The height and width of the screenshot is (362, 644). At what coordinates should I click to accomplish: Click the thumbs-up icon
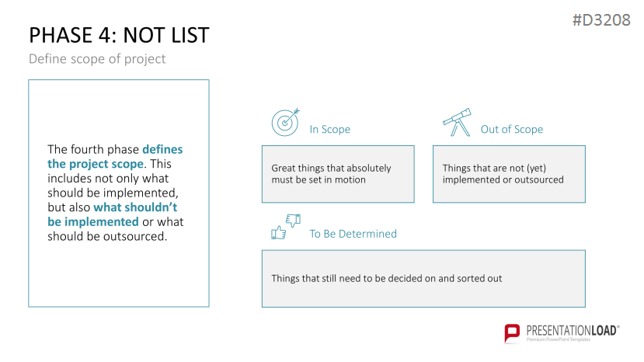click(x=277, y=232)
